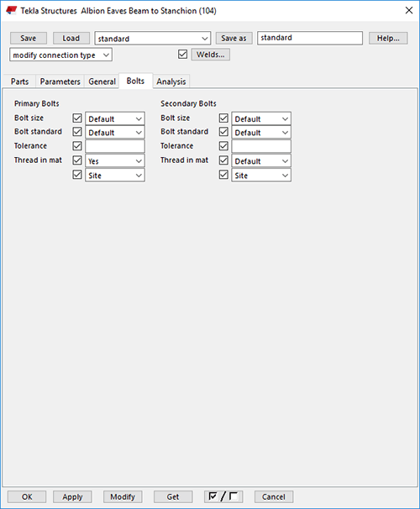Click the Apply button
Viewport: 420px width, 509px height.
(x=72, y=496)
